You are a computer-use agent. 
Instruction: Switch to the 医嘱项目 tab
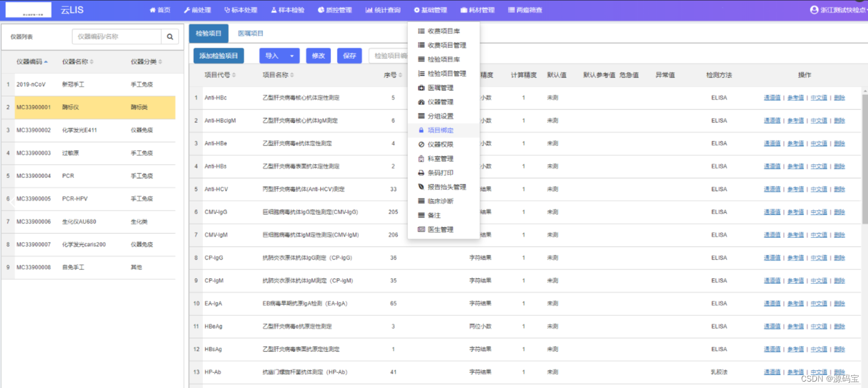pyautogui.click(x=250, y=33)
